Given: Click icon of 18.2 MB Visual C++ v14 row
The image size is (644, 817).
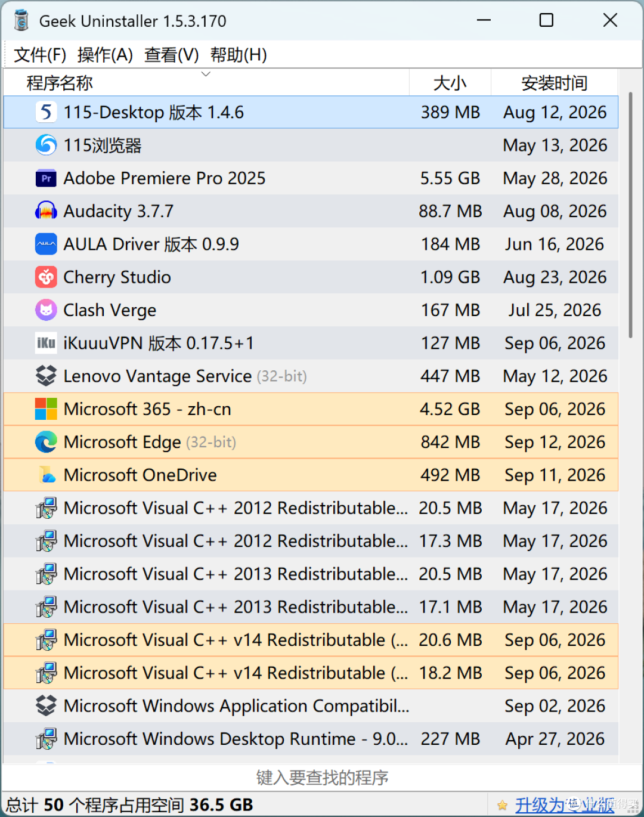Looking at the screenshot, I should 46,673.
